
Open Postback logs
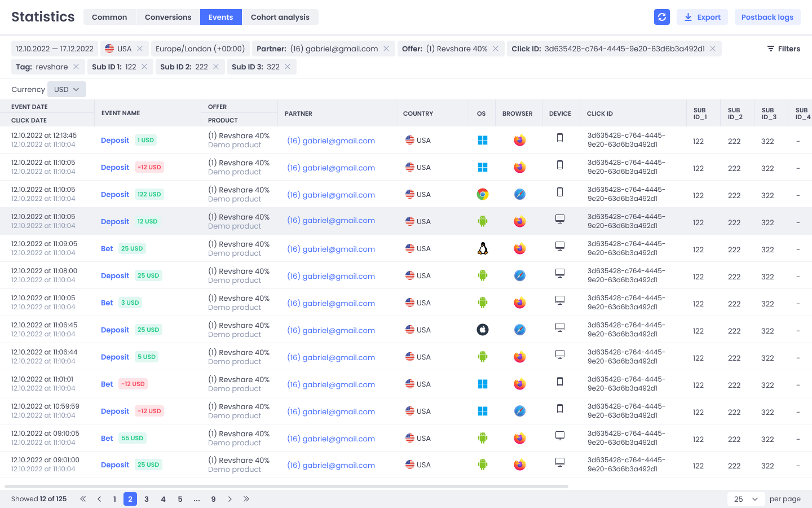click(x=767, y=17)
